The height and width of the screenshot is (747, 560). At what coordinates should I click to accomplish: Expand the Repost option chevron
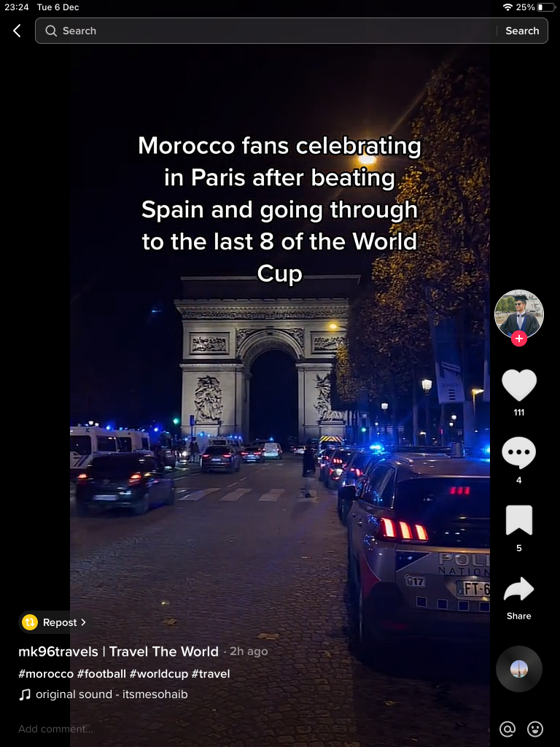tap(83, 622)
